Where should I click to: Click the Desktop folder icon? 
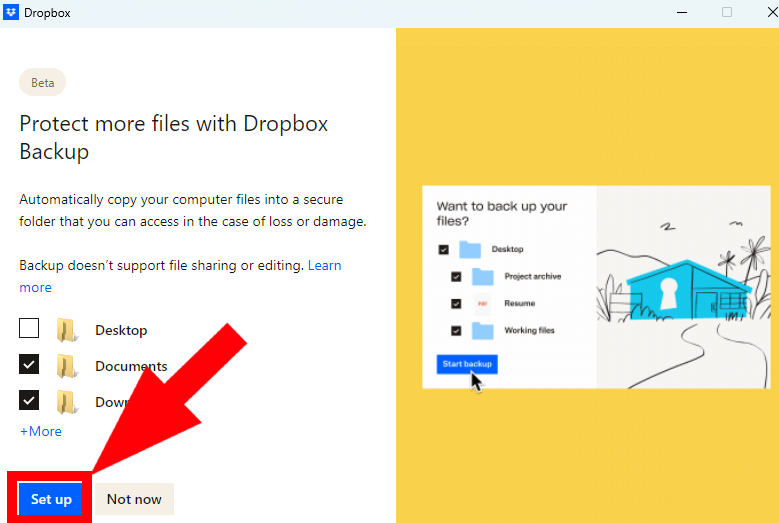pos(67,330)
